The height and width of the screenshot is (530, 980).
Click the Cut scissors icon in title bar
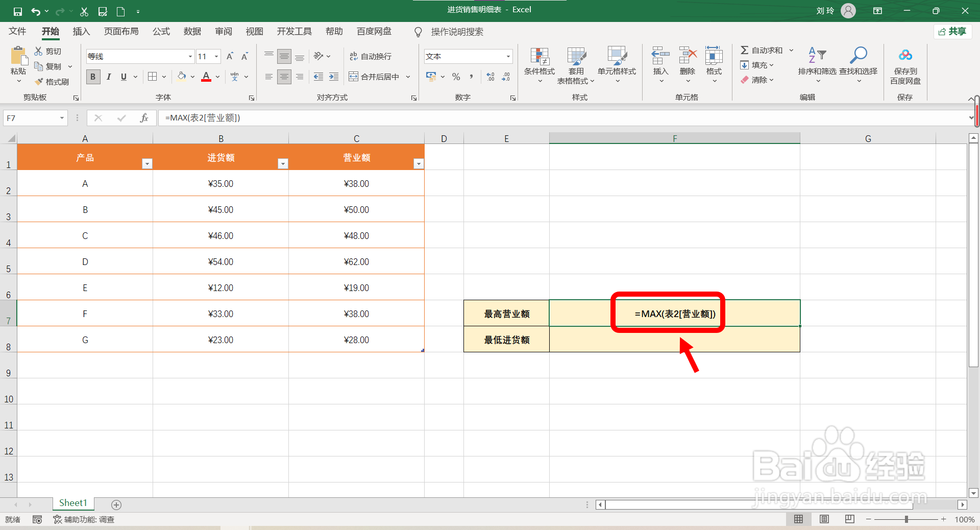(x=84, y=11)
